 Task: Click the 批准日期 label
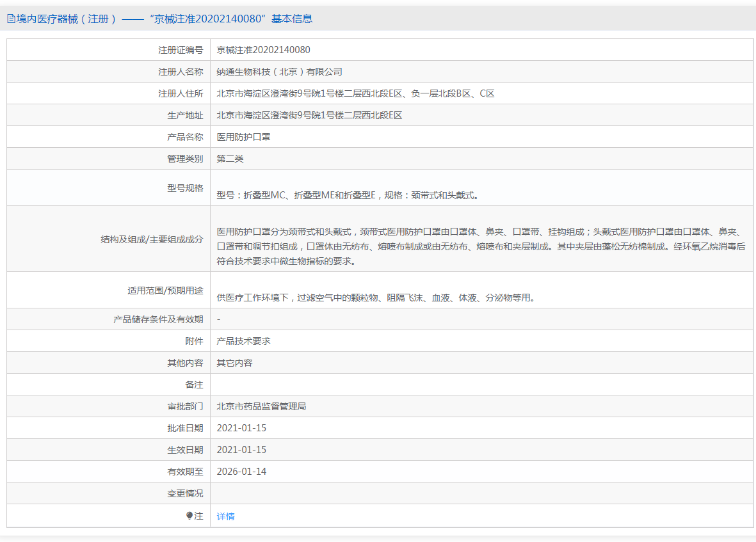click(185, 428)
